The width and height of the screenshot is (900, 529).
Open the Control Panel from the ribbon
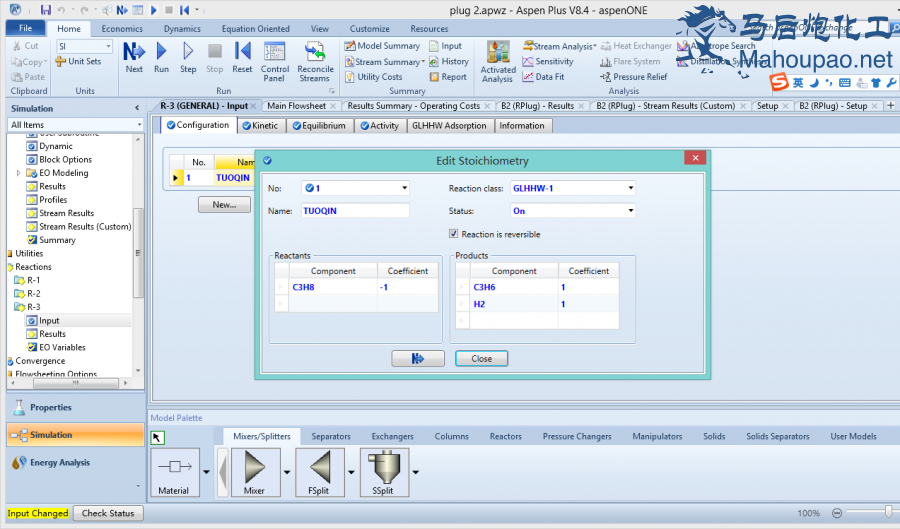pos(275,61)
